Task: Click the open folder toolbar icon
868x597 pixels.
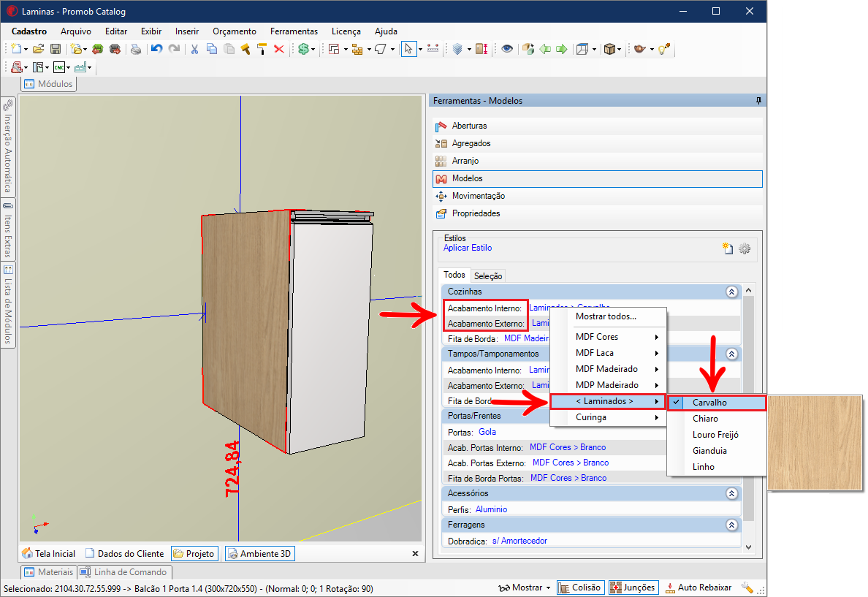Action: [38, 49]
